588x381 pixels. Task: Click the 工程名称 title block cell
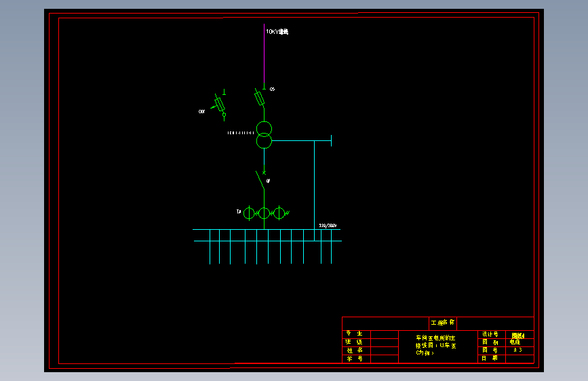pyautogui.click(x=443, y=323)
